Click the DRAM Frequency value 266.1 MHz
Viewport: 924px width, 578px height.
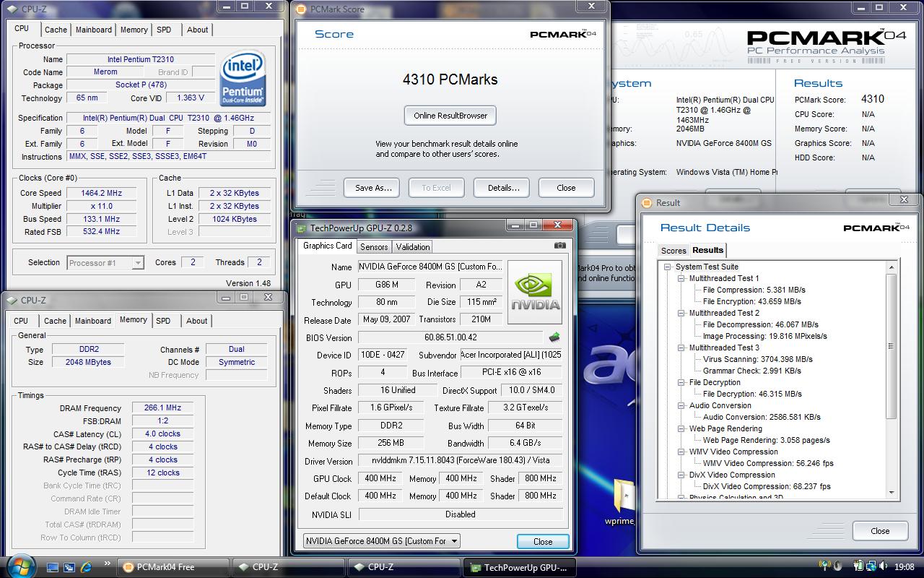tap(162, 407)
